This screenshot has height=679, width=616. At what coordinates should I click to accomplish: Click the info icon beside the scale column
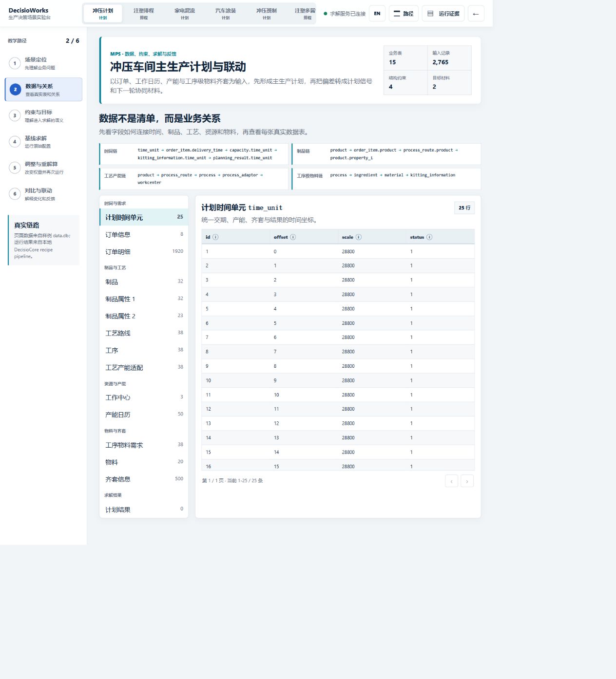click(x=359, y=237)
